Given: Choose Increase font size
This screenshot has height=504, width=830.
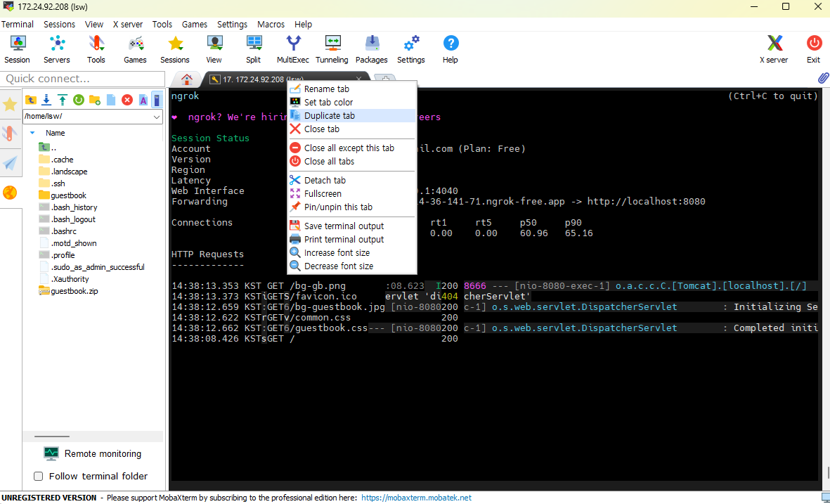Looking at the screenshot, I should (x=352, y=253).
